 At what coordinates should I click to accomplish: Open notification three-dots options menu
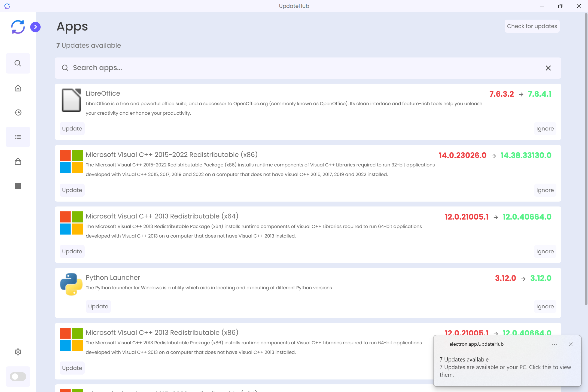coord(554,344)
